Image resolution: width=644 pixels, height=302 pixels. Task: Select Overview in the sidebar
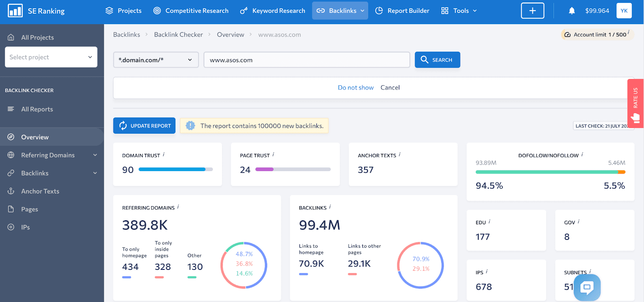(x=52, y=137)
